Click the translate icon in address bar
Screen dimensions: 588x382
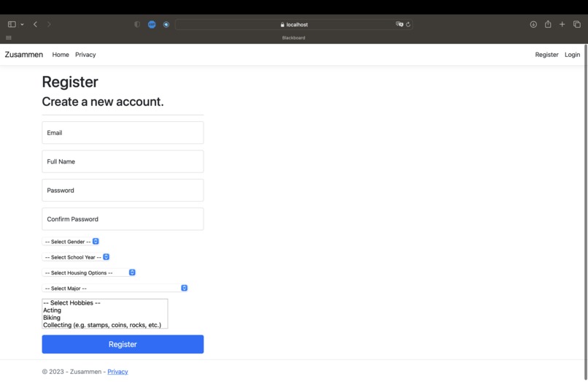pyautogui.click(x=399, y=24)
